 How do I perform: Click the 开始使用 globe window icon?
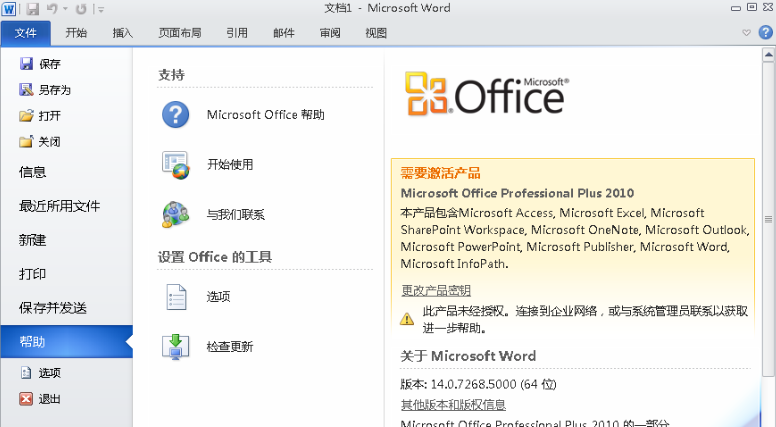coord(175,165)
